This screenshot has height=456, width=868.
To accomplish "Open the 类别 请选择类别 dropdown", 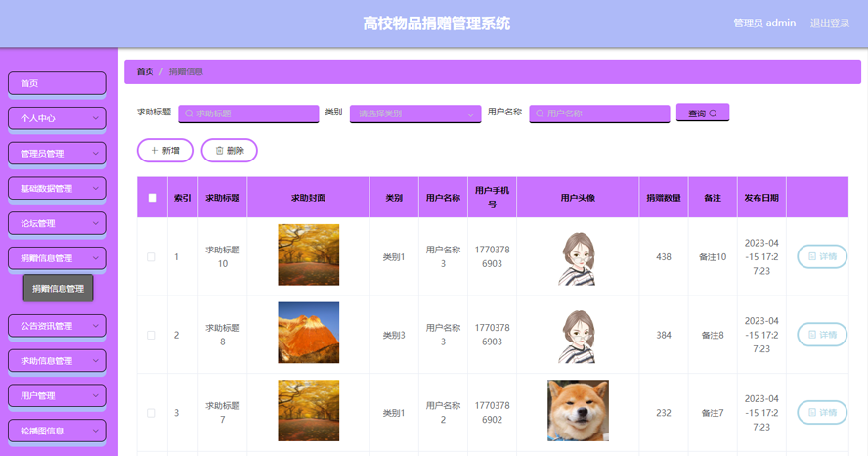I will [x=415, y=114].
